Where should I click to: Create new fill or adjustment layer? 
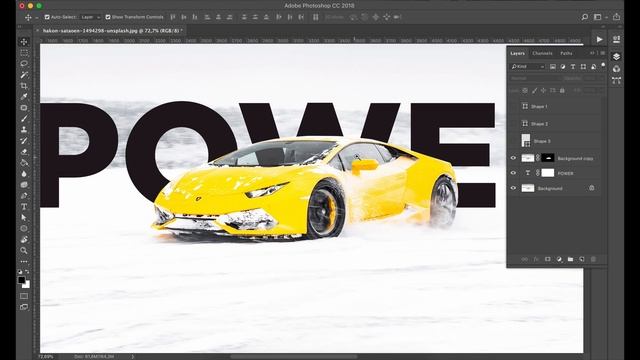pyautogui.click(x=559, y=259)
